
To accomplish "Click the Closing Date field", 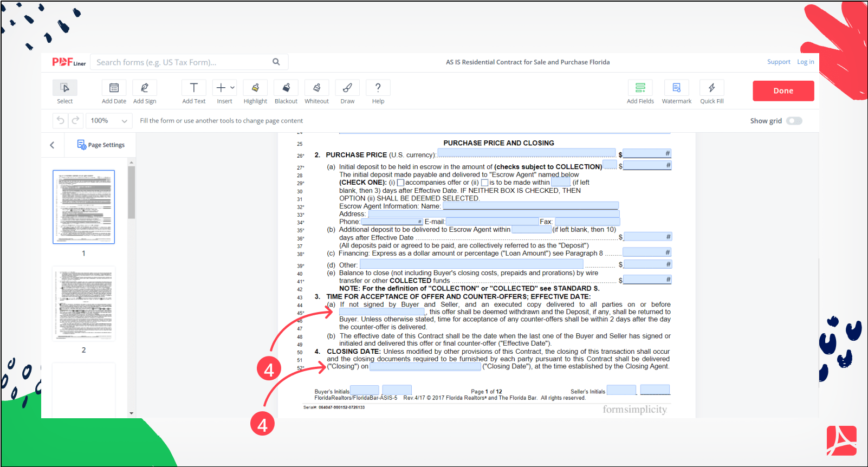I will [x=425, y=367].
